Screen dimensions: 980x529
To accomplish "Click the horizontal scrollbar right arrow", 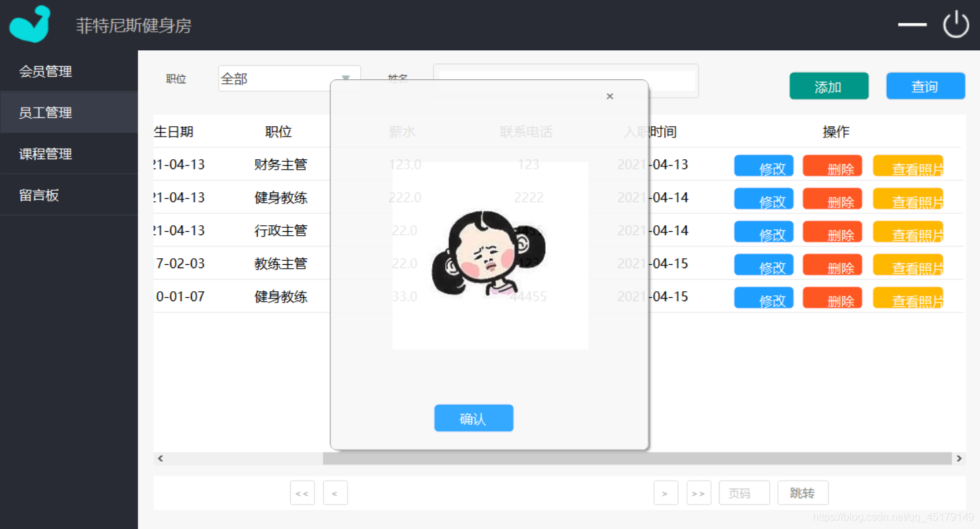I will tap(960, 458).
